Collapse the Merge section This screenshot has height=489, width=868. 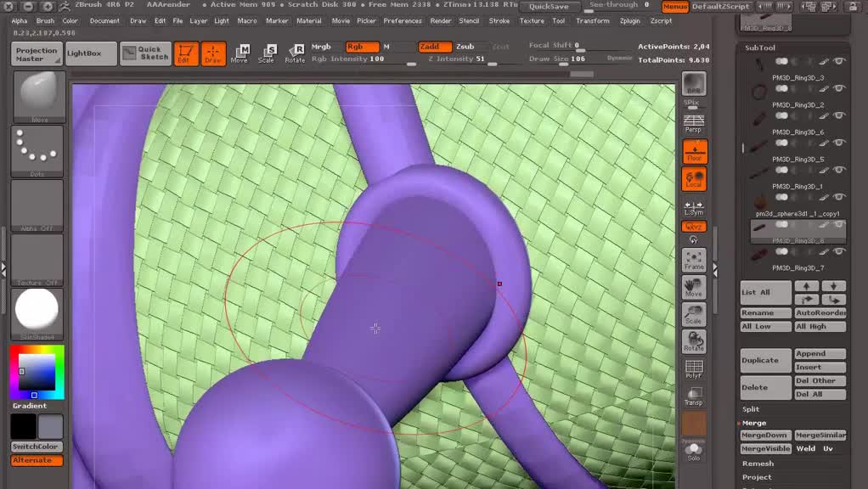[754, 423]
